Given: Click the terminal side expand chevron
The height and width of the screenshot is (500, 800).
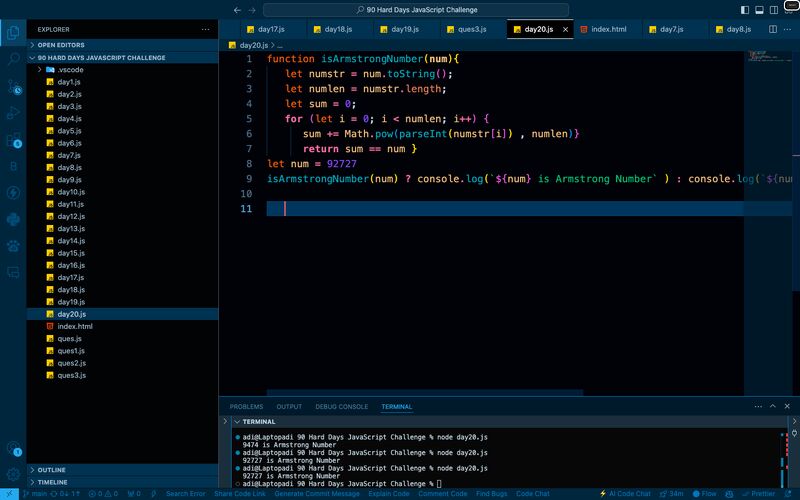Looking at the screenshot, I should click(225, 421).
